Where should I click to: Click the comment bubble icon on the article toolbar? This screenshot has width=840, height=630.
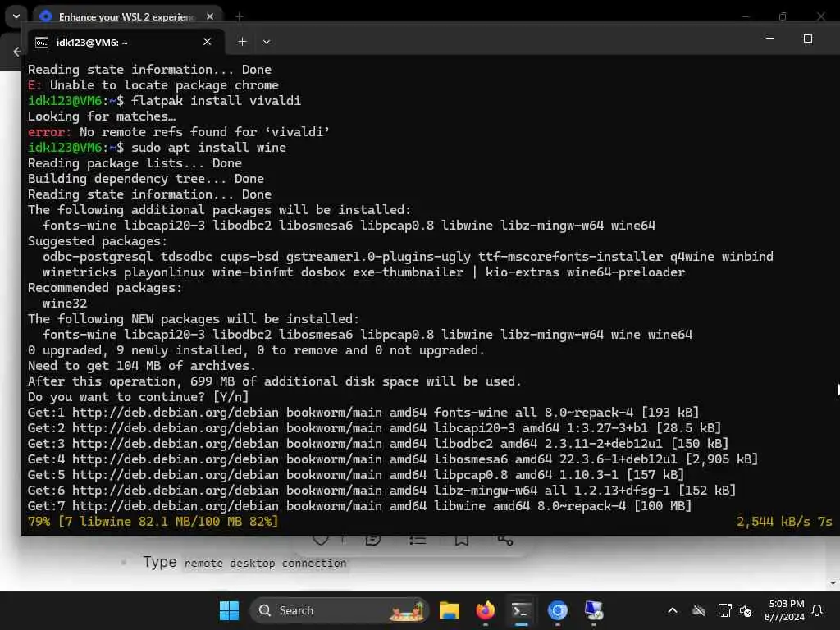[x=373, y=540]
